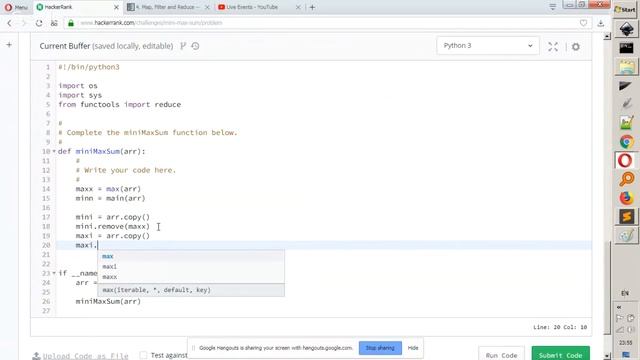Click the 'minn = main(arr)' code line

[110, 198]
